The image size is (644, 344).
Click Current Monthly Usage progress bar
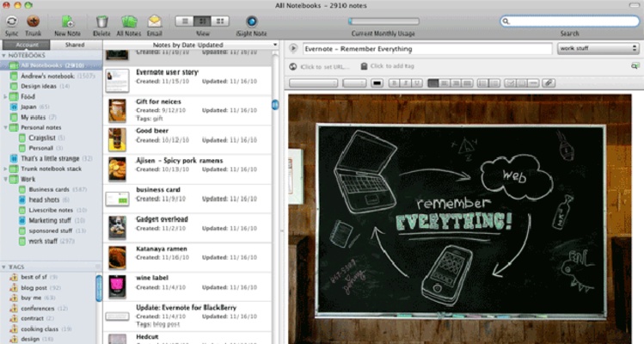(383, 21)
